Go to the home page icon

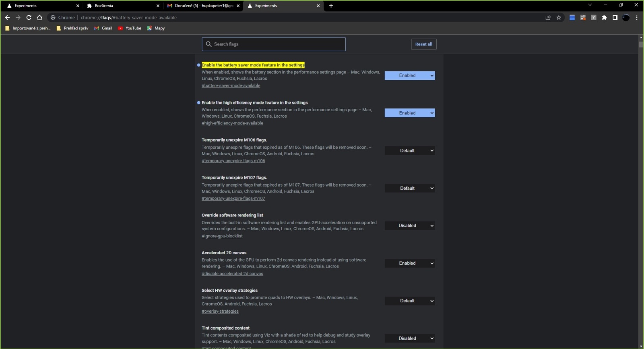pos(39,17)
